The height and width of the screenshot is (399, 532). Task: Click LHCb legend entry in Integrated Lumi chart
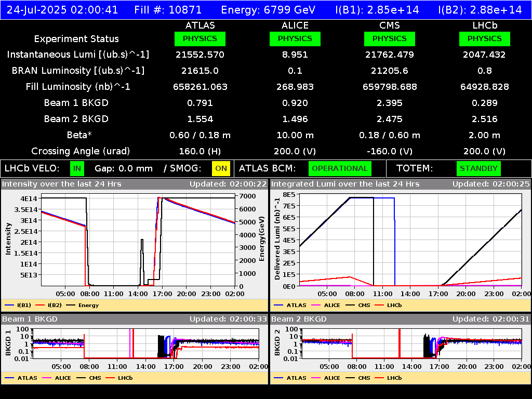coord(388,305)
